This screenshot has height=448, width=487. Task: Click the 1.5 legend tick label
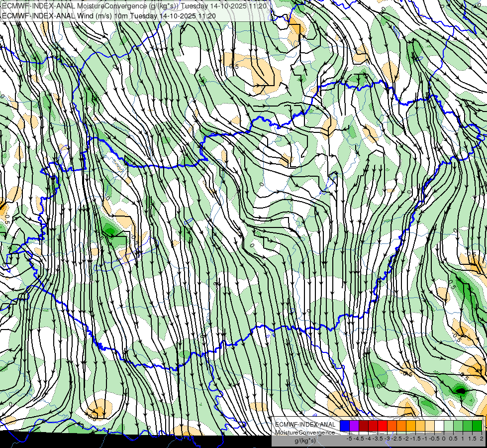472,439
